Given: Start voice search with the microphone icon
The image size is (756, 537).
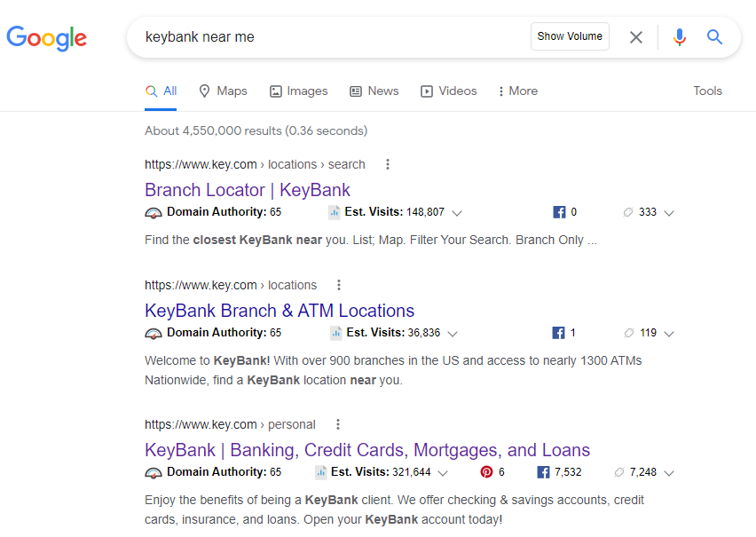Looking at the screenshot, I should coord(680,37).
